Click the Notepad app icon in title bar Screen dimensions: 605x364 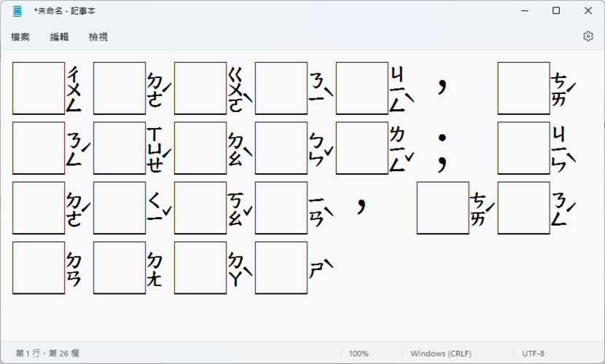(x=17, y=11)
